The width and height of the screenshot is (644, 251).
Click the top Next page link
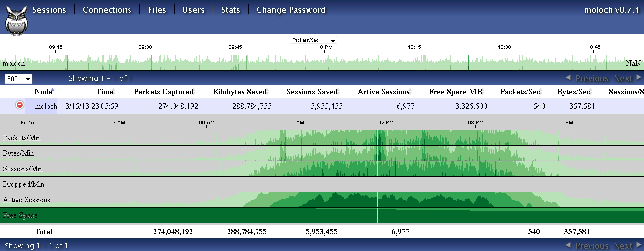(x=628, y=78)
